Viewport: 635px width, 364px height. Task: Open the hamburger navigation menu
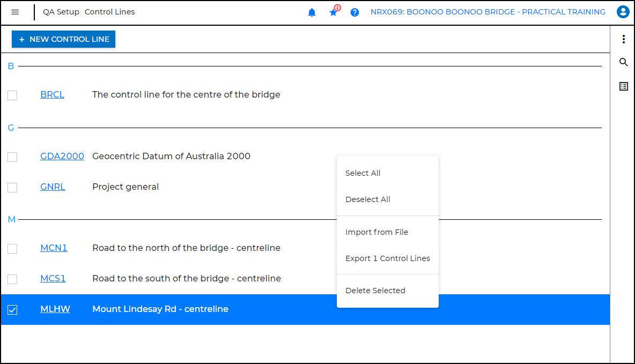[15, 12]
